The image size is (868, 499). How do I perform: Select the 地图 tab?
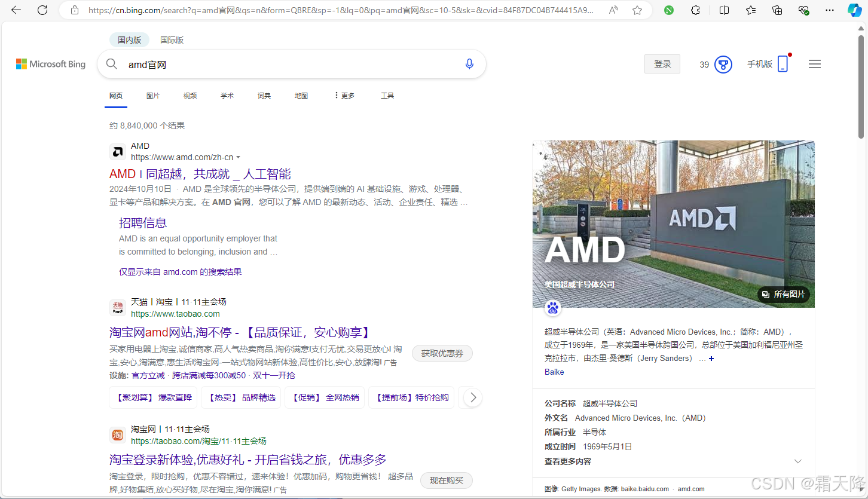coord(301,96)
